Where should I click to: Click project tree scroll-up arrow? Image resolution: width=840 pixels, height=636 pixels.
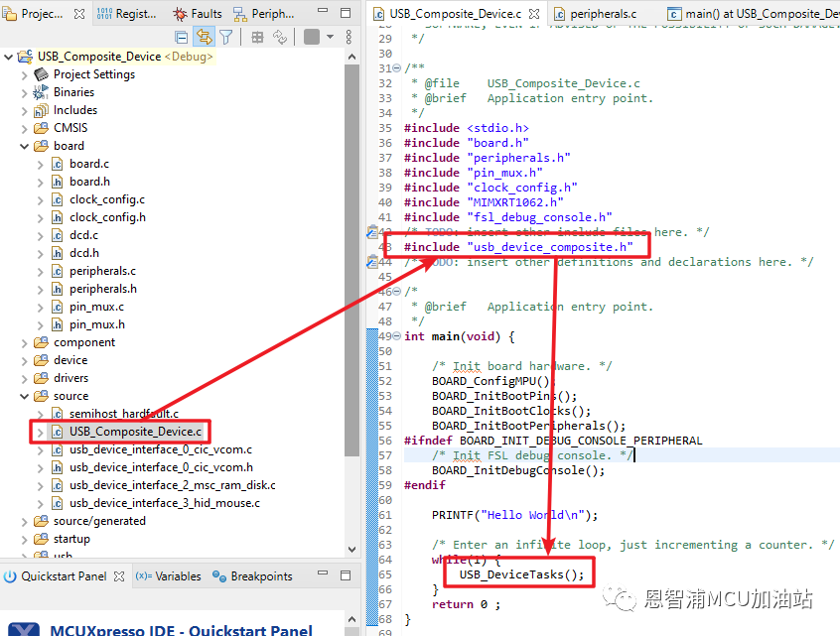351,57
